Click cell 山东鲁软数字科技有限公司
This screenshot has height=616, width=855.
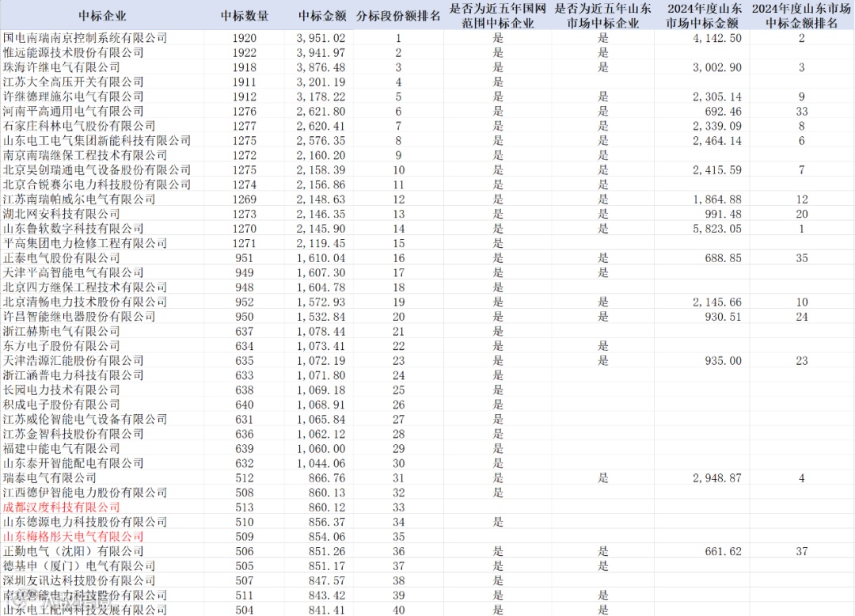[73, 228]
